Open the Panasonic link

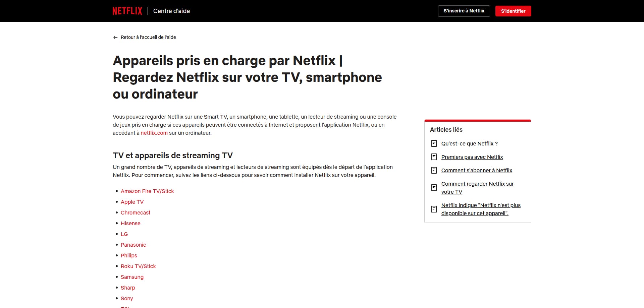pos(133,245)
